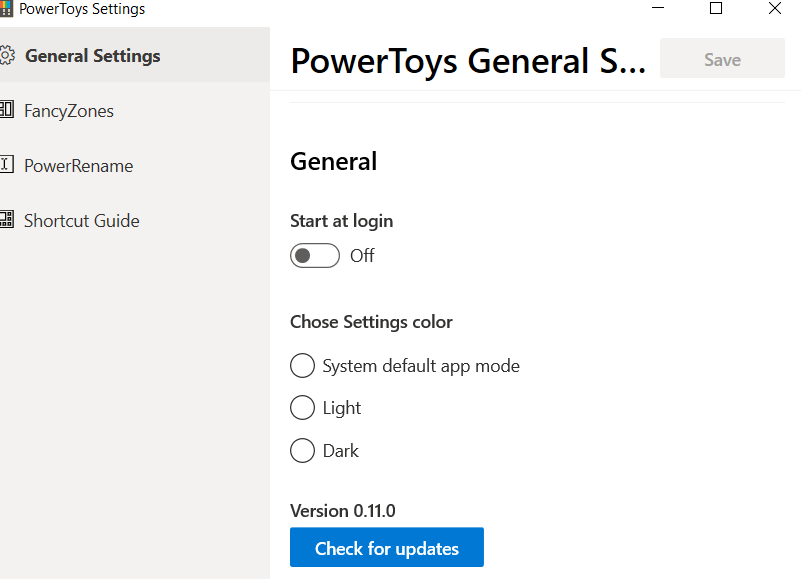Navigate to PowerRename settings
Image resolution: width=801 pixels, height=579 pixels.
coord(78,166)
